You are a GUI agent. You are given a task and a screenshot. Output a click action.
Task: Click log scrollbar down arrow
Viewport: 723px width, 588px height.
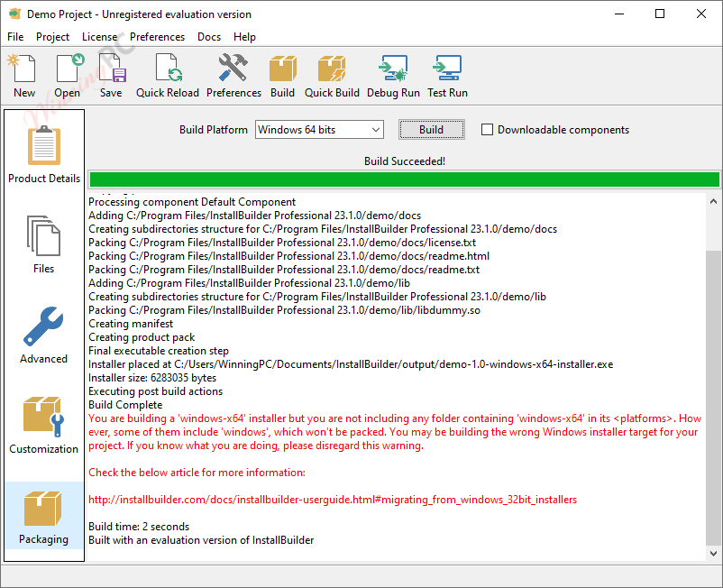pos(713,554)
